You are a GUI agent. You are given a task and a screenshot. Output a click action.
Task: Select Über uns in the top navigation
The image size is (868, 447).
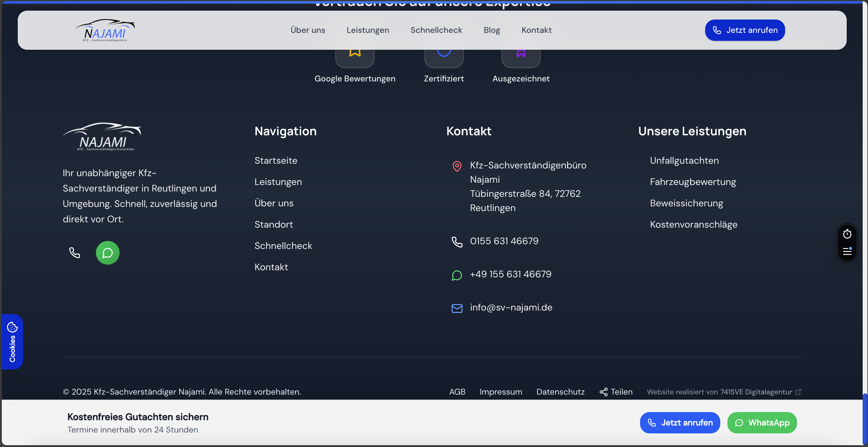click(x=307, y=30)
